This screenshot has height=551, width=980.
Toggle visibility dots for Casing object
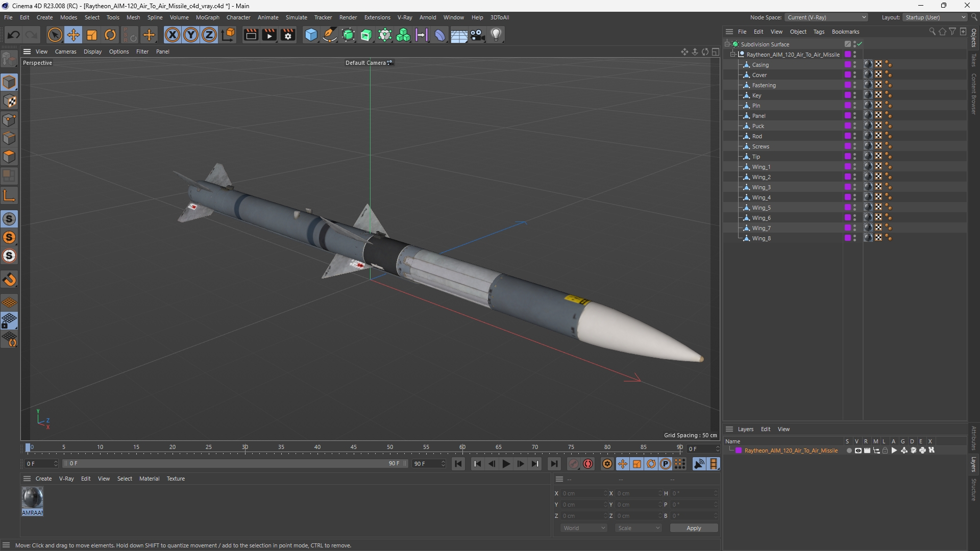click(x=855, y=65)
